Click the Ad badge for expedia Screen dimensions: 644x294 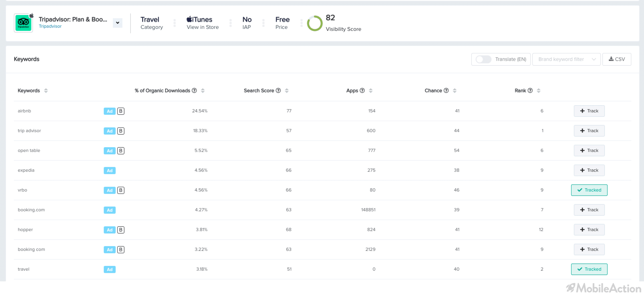point(110,171)
